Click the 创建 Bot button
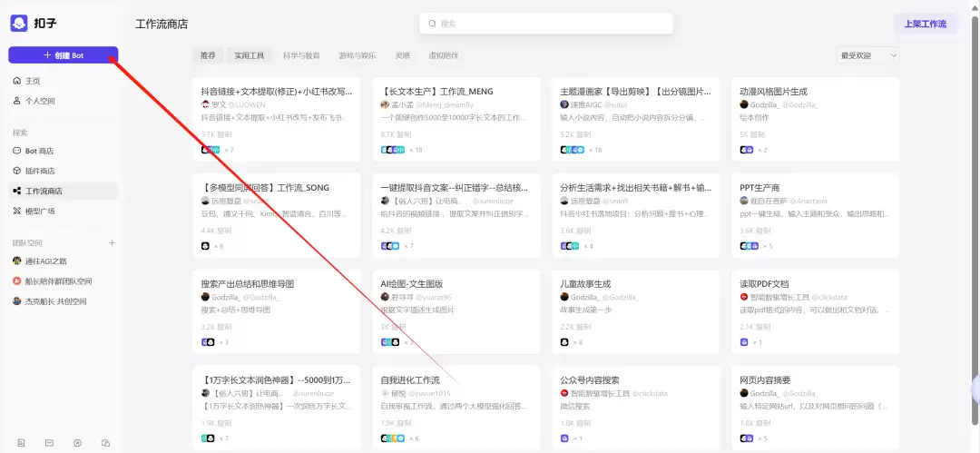The image size is (980, 453). [x=64, y=55]
